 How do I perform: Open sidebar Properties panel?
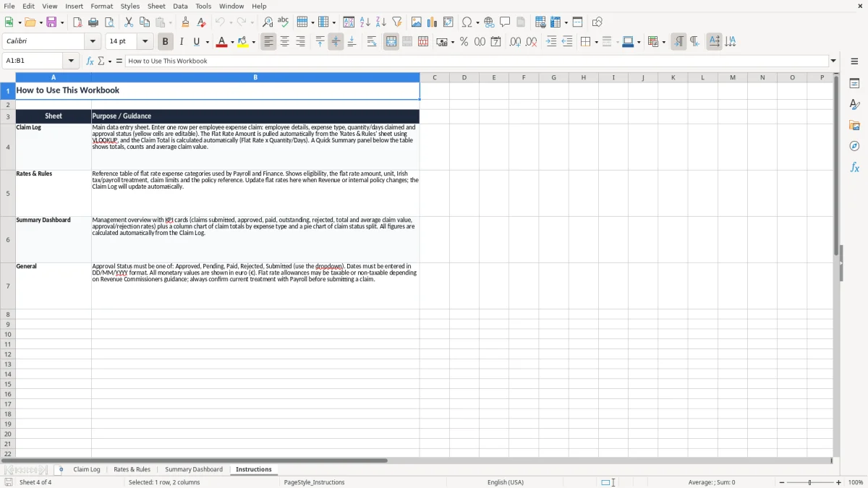pos(854,84)
